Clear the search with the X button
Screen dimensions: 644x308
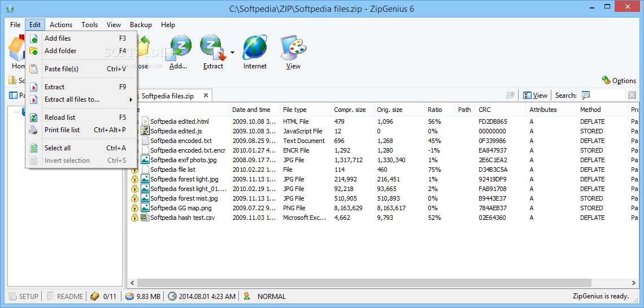632,96
